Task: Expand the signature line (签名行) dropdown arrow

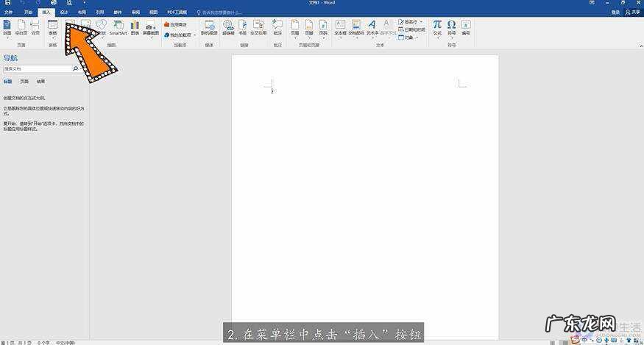Action: coord(421,21)
